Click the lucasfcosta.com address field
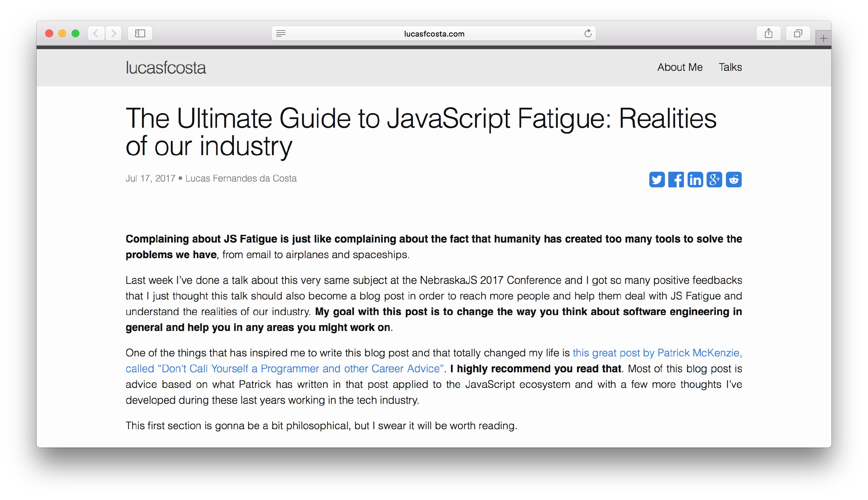868x500 pixels. tap(434, 33)
